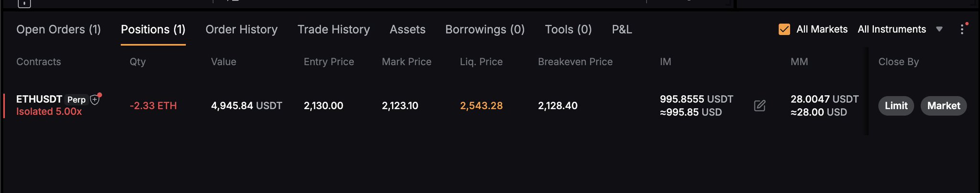
Task: Click the Liq. Price column header
Action: [481, 62]
